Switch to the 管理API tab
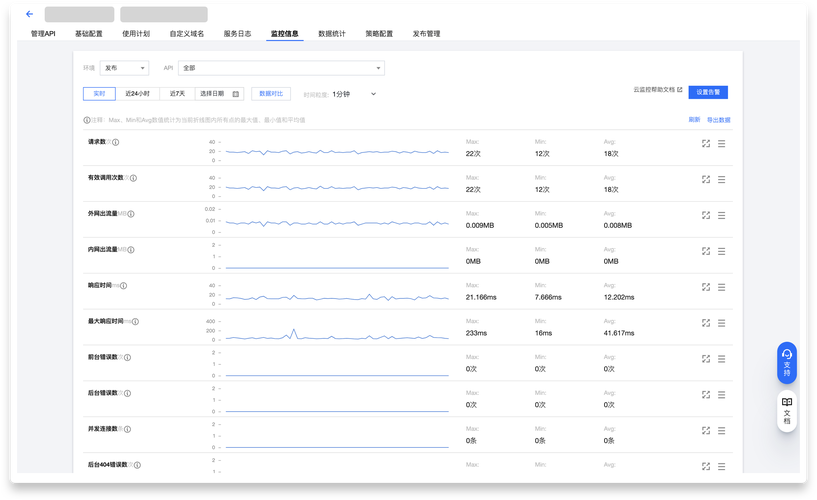 click(43, 34)
